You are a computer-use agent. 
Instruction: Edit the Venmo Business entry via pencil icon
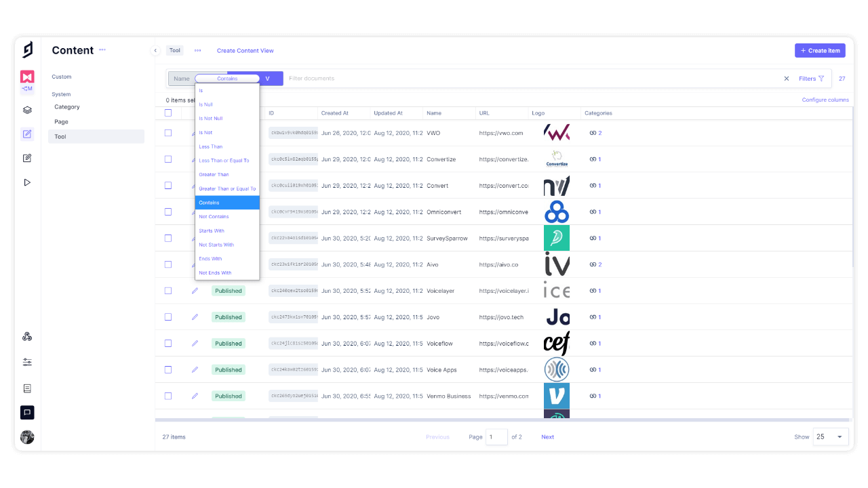(195, 396)
